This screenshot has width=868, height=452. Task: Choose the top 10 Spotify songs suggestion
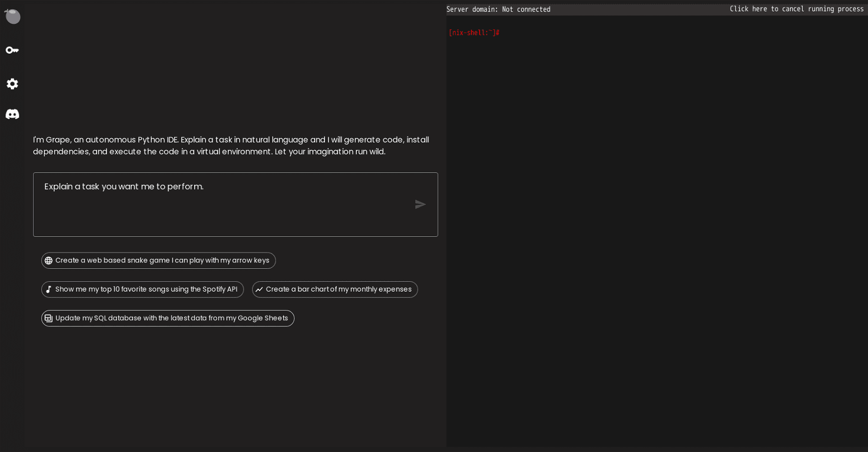point(146,289)
